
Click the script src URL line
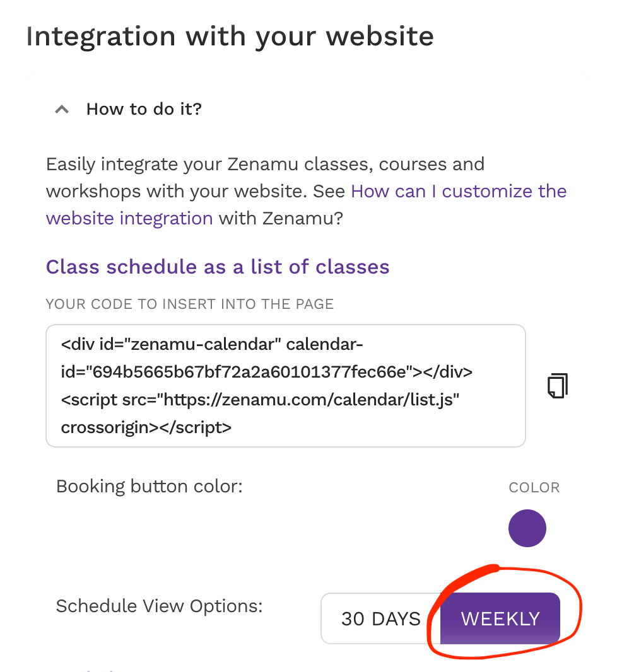point(259,400)
